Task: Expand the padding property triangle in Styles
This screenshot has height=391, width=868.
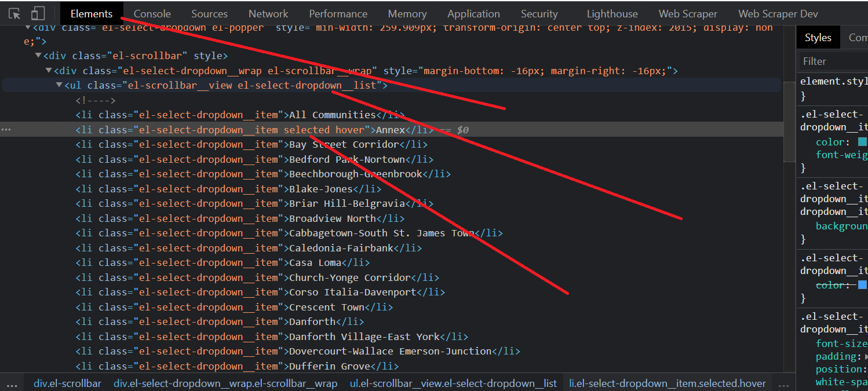Action: click(866, 357)
